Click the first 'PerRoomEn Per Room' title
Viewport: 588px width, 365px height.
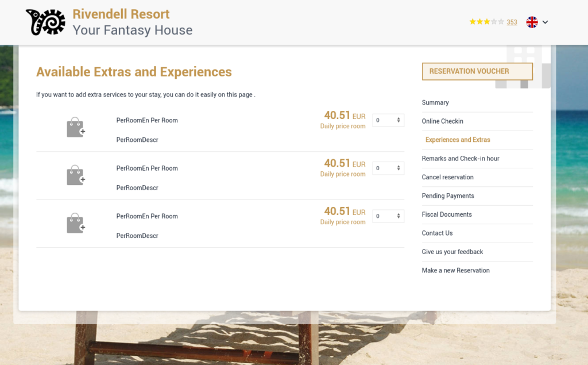pyautogui.click(x=147, y=121)
